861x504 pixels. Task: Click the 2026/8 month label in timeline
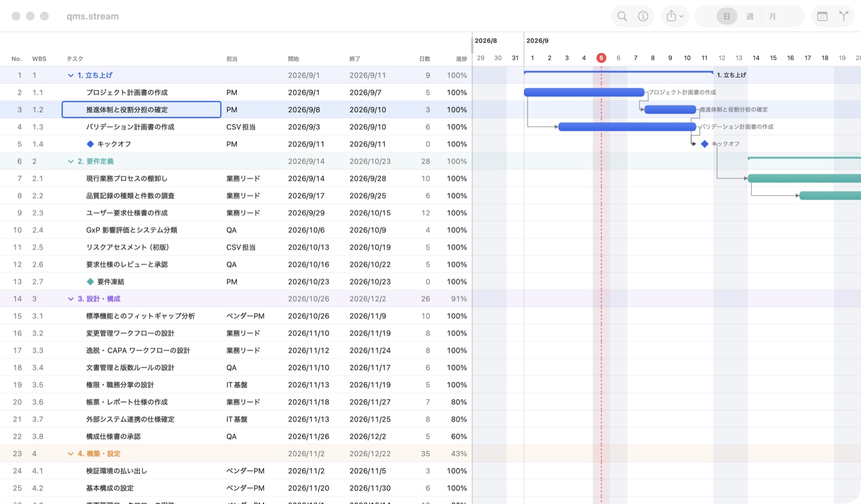486,41
